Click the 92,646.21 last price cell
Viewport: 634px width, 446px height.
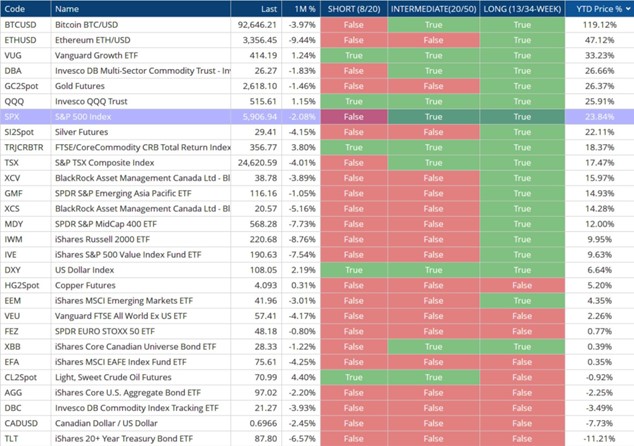[x=256, y=25]
